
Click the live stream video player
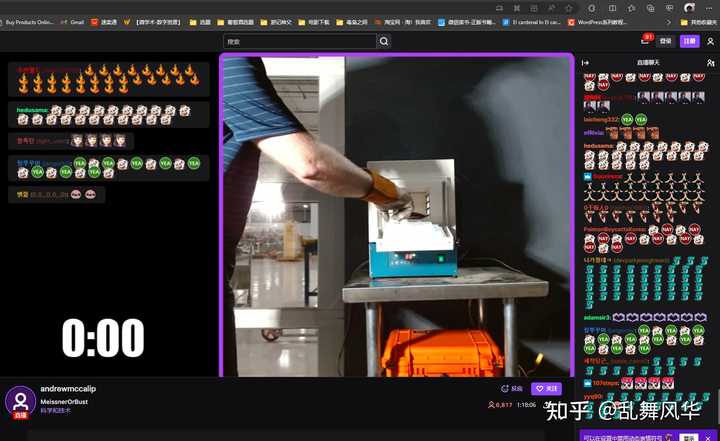(397, 215)
